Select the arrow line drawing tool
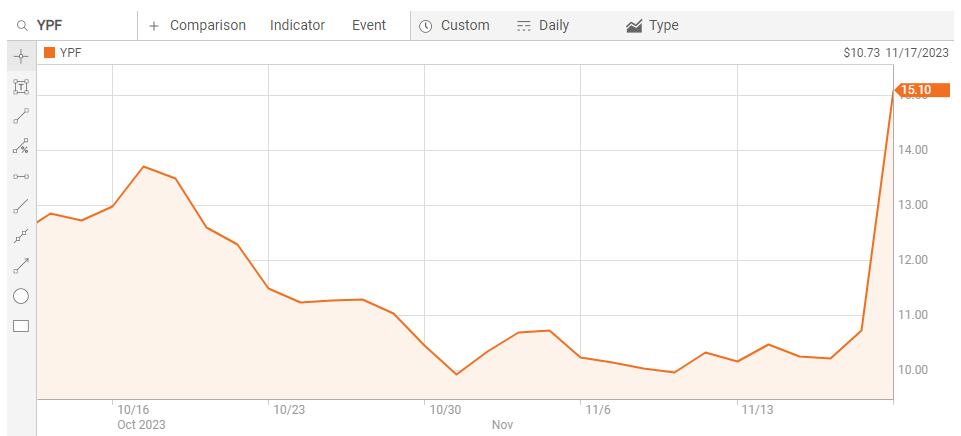 pos(20,266)
